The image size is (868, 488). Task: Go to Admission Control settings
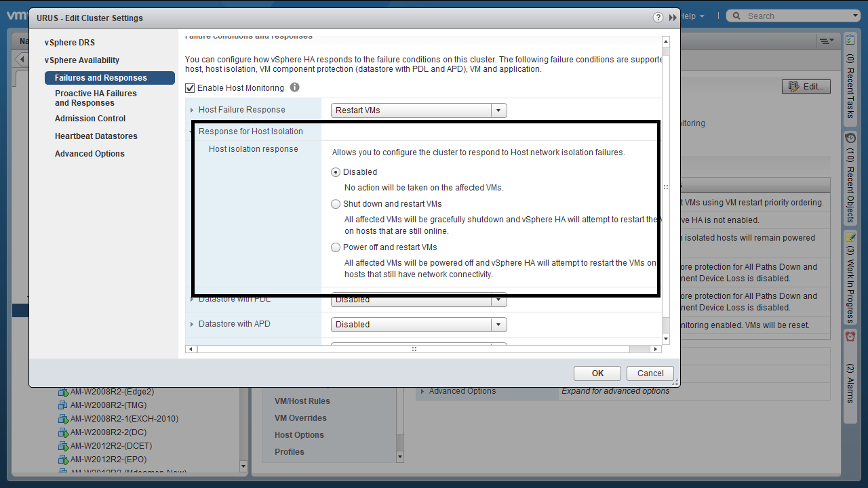pyautogui.click(x=90, y=119)
